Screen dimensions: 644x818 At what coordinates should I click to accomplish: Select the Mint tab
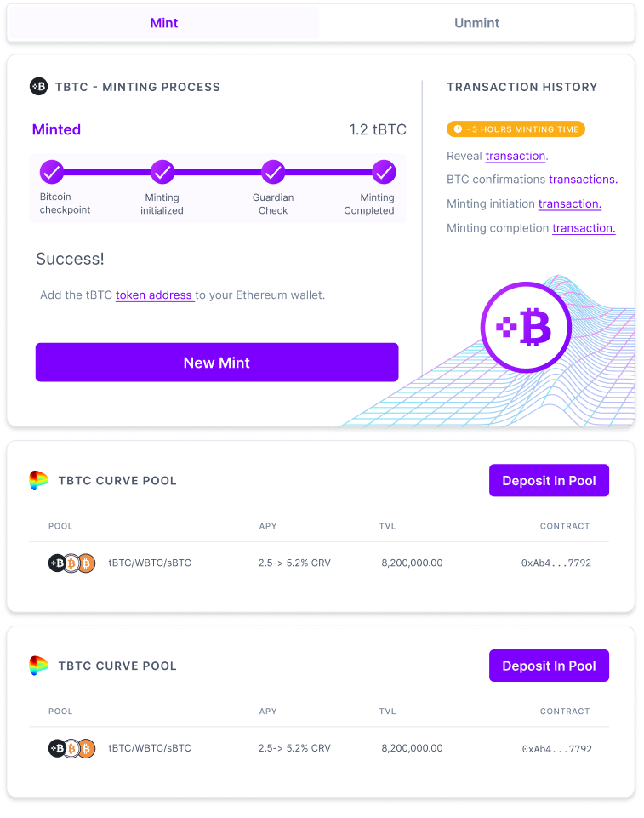pyautogui.click(x=163, y=23)
